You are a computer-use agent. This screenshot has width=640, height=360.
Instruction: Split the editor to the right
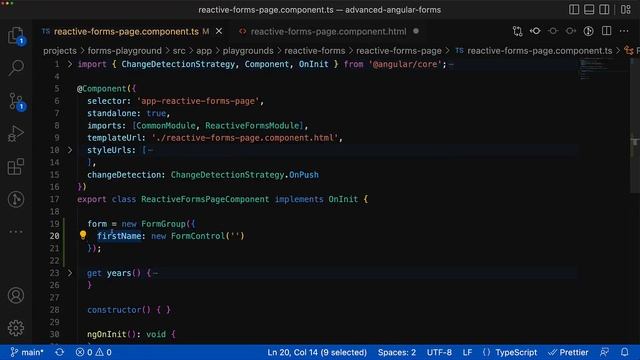607,31
